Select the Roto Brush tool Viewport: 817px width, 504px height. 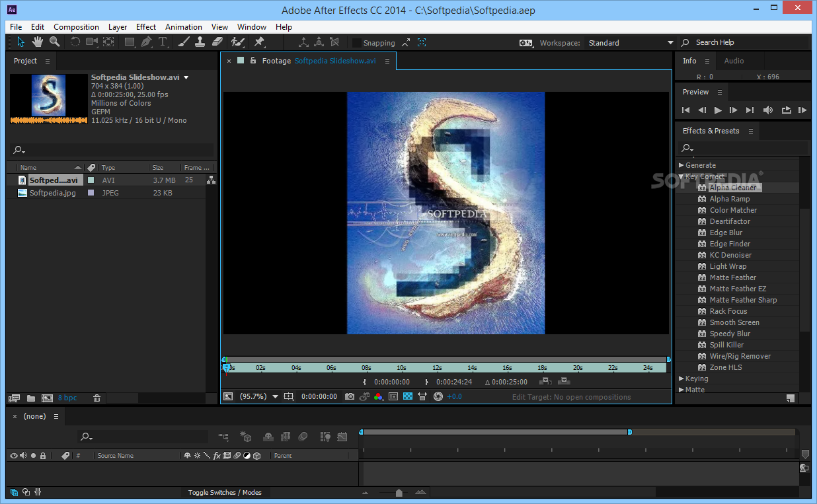tap(238, 42)
